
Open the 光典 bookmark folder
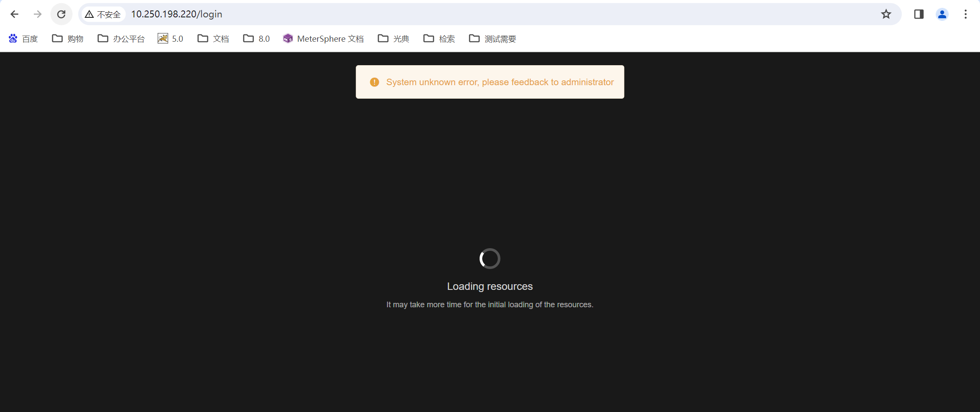(x=394, y=39)
